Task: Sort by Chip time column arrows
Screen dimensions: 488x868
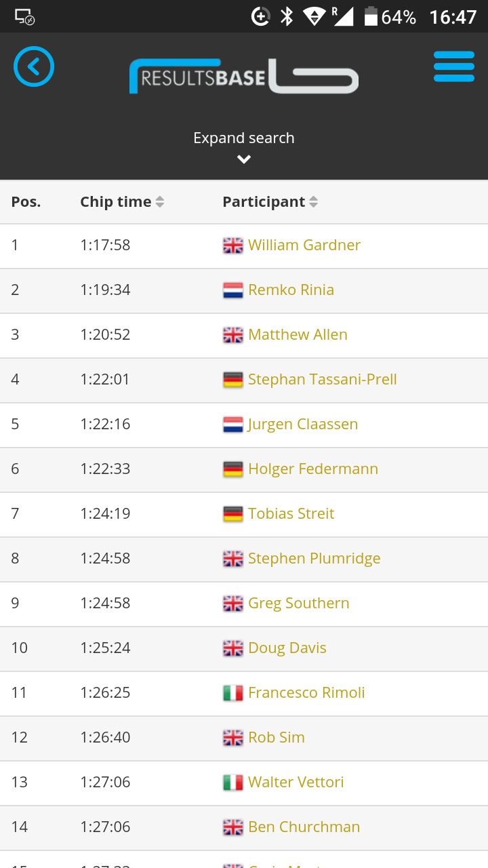Action: coord(160,201)
